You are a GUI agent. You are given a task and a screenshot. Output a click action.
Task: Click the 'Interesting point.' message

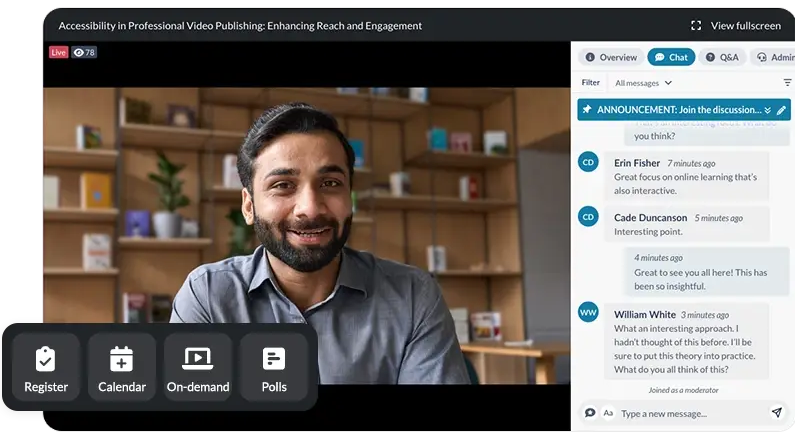pos(648,232)
